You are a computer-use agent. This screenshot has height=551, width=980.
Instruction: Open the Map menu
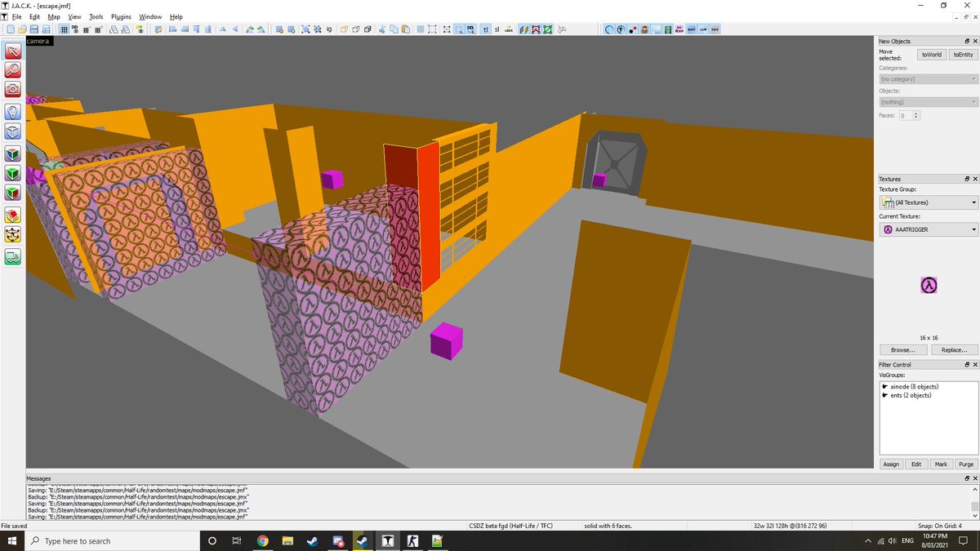(x=54, y=16)
